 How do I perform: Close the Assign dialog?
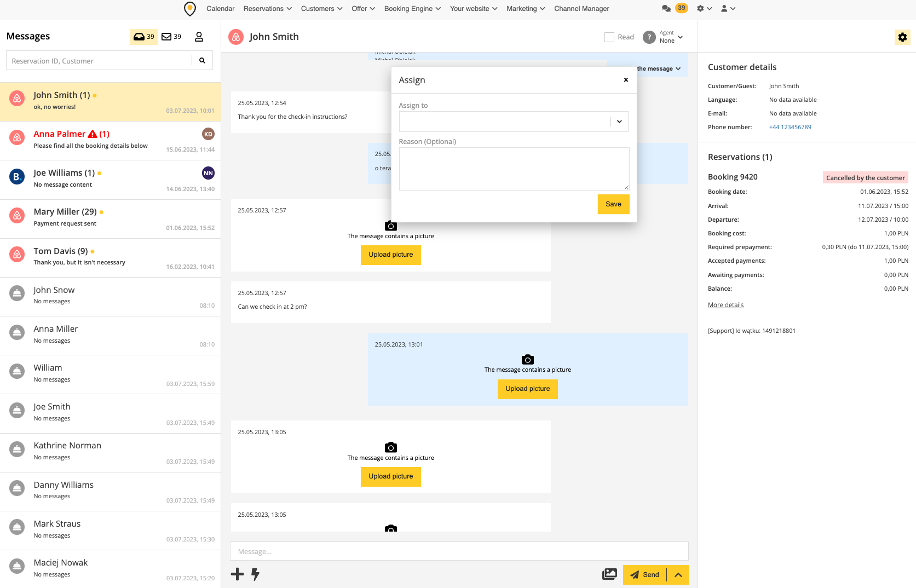626,80
